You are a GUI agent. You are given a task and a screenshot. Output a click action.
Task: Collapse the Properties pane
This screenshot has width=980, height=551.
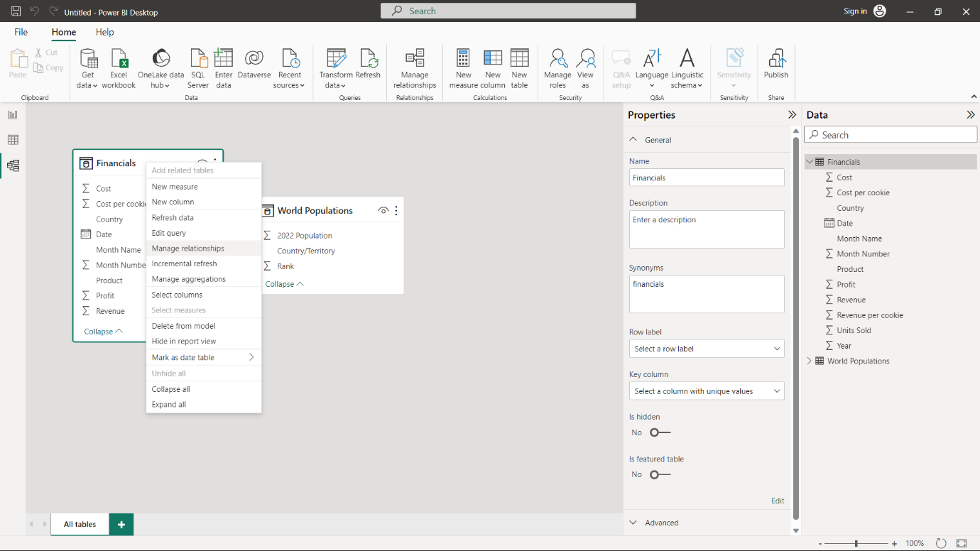(x=792, y=114)
